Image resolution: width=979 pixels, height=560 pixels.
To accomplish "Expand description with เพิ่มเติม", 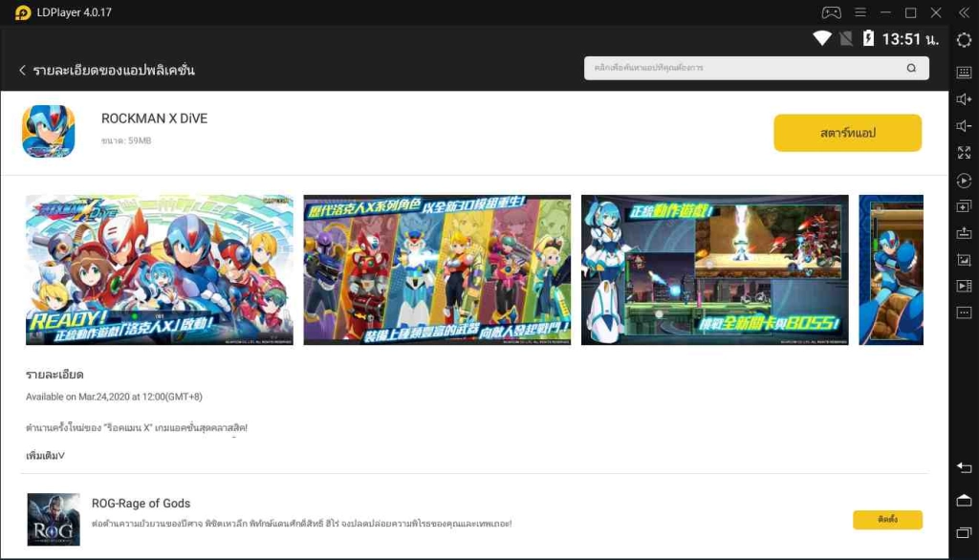I will 45,456.
